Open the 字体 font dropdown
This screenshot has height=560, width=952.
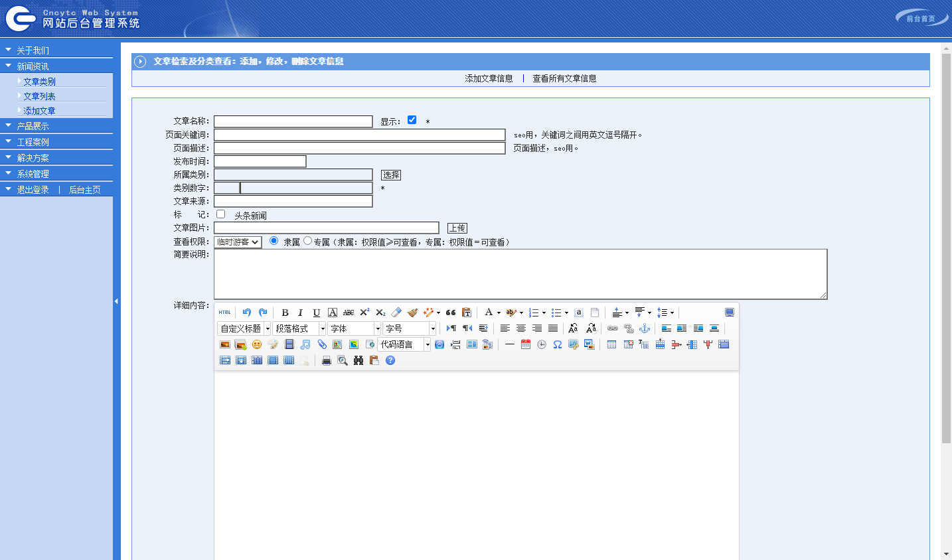tap(355, 328)
